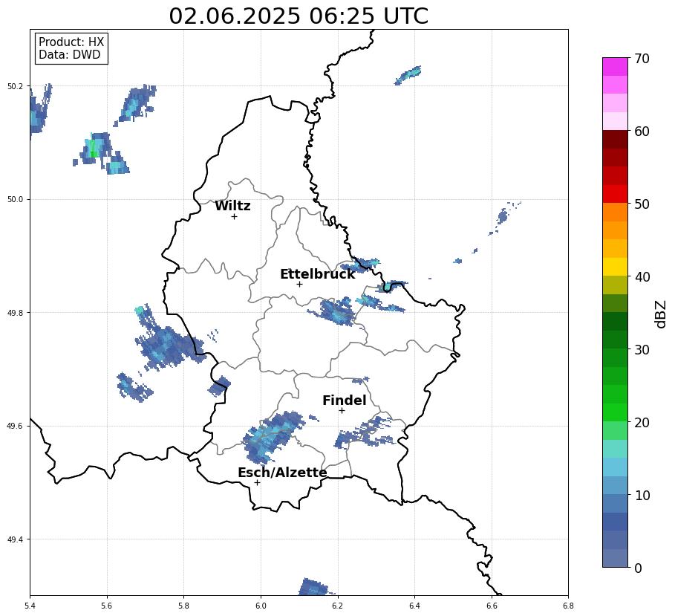Click the 30 tick label on colorbar
This screenshot has height=616, width=675.
[x=642, y=349]
